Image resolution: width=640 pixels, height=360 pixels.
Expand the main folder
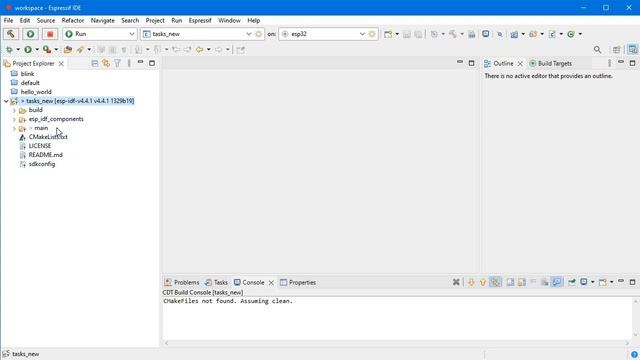[14, 128]
